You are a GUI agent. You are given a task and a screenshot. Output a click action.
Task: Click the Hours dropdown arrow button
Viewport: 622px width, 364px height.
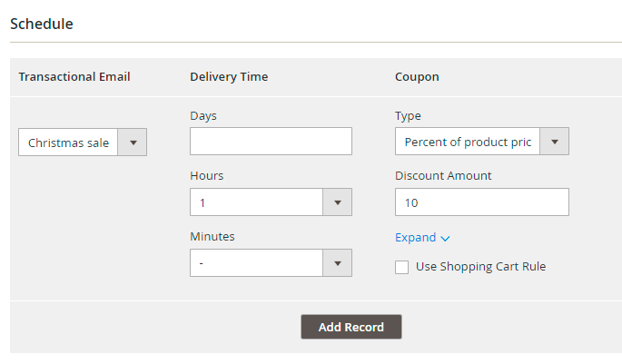(337, 202)
